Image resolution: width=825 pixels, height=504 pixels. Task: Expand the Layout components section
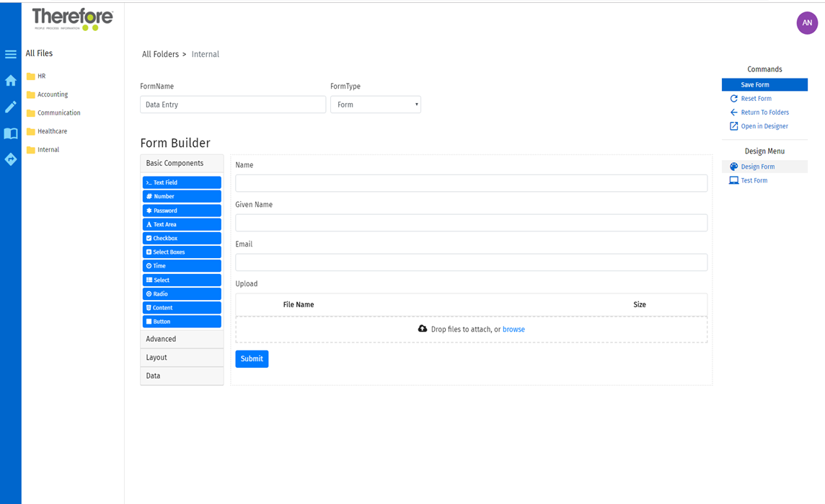[x=182, y=357]
